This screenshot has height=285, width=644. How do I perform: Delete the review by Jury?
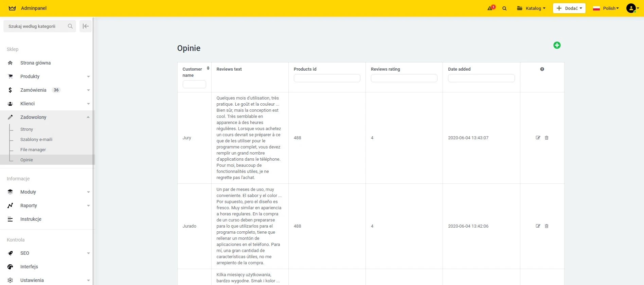pyautogui.click(x=547, y=138)
